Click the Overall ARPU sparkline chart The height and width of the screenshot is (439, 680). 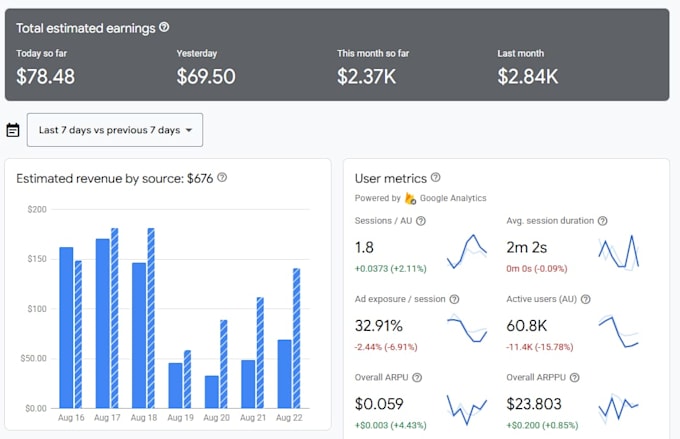click(467, 409)
